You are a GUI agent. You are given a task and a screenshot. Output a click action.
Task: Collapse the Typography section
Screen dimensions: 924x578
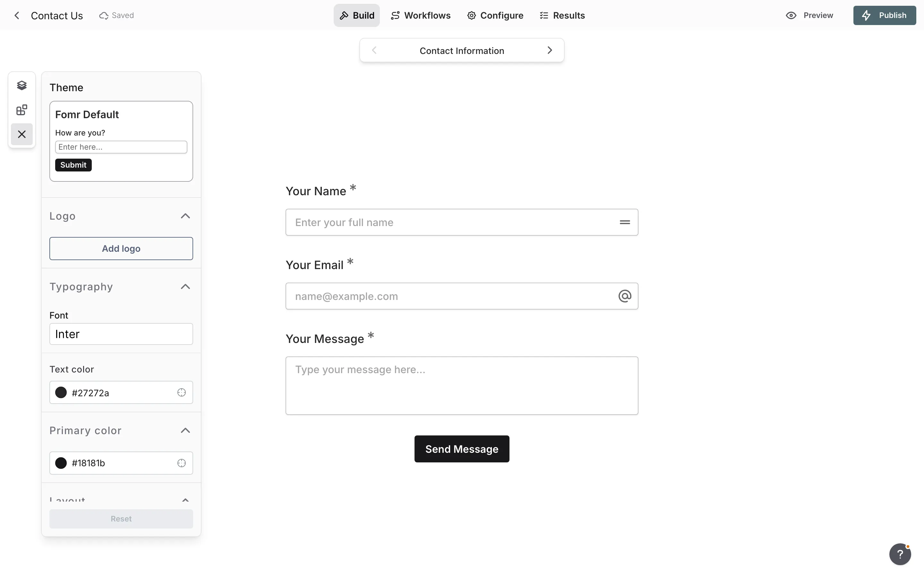tap(185, 287)
